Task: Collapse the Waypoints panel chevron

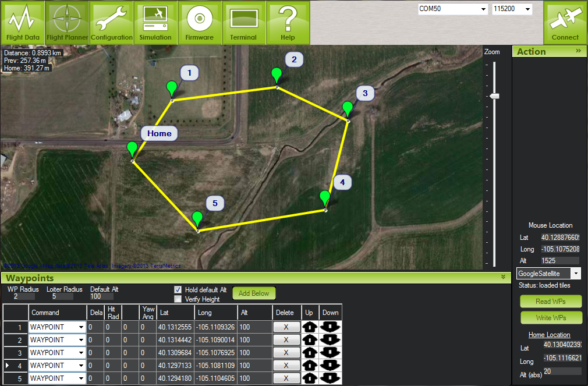Action: pos(503,277)
